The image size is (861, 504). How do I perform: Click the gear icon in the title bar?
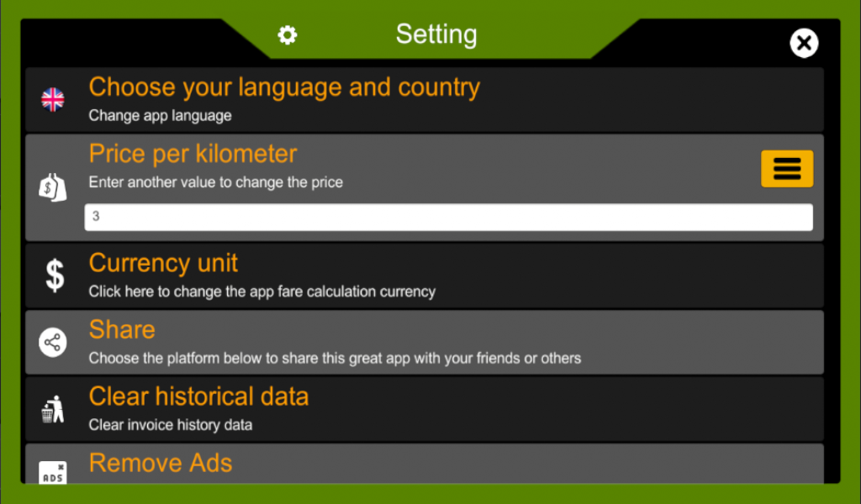287,35
